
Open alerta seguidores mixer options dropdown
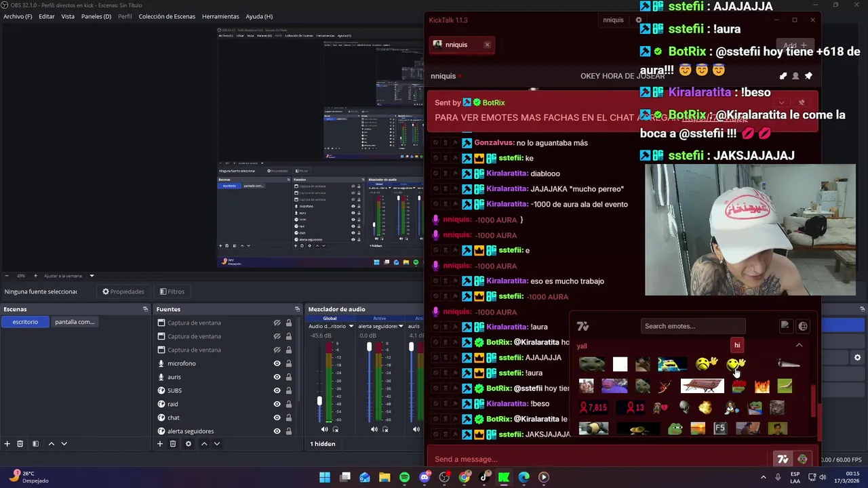coord(401,326)
